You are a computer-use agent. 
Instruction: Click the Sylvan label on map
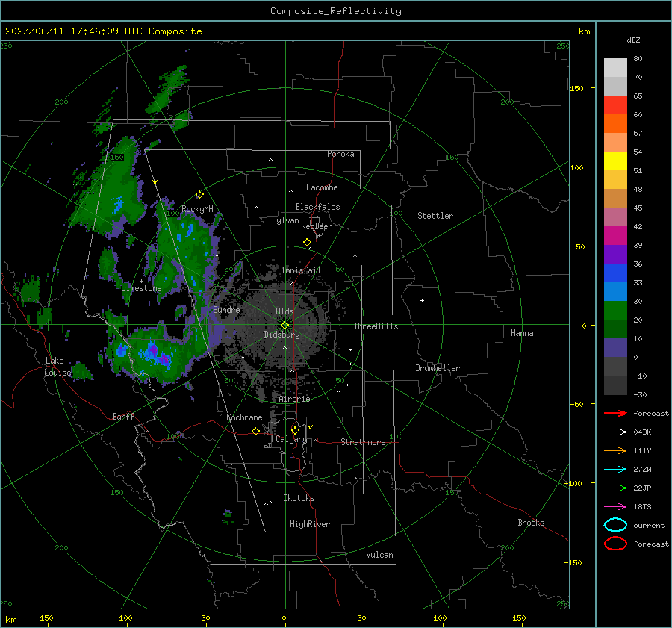pos(285,220)
